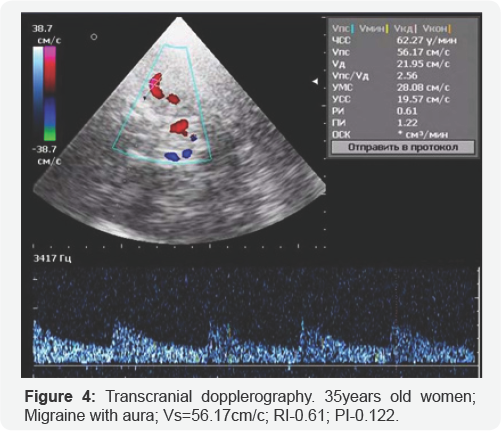
Task: Click the spectral Doppler waveform baseline
Action: (255, 366)
